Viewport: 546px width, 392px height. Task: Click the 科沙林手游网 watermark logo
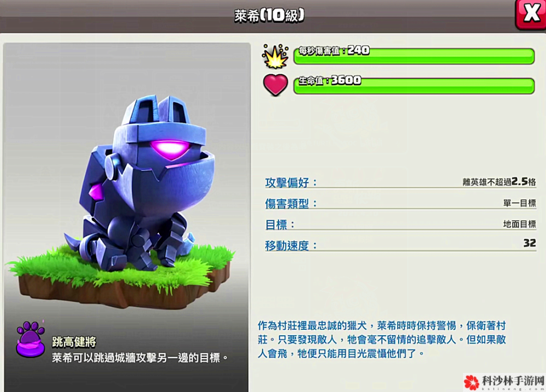pos(504,383)
